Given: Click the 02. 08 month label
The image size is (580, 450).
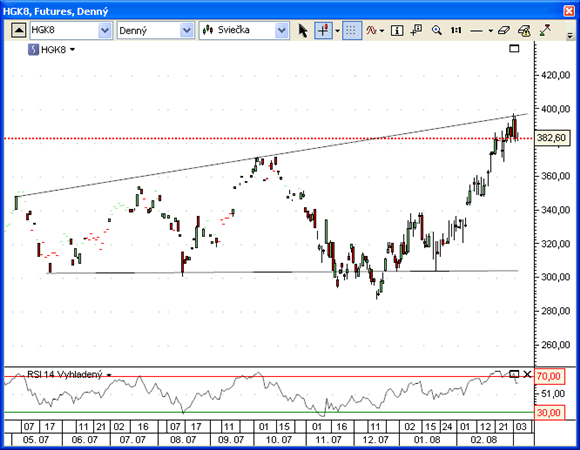Looking at the screenshot, I should click(x=484, y=440).
